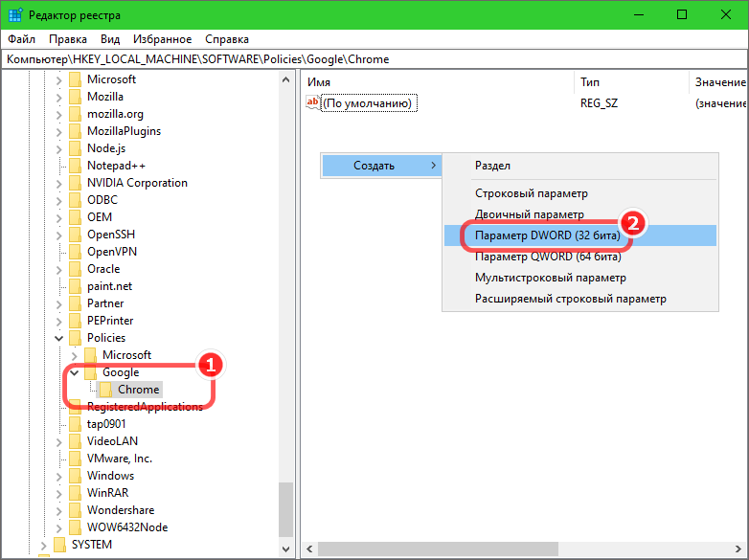Click the SYSTEM hive folder icon
Viewport: 749px width, 560px height.
pyautogui.click(x=59, y=545)
